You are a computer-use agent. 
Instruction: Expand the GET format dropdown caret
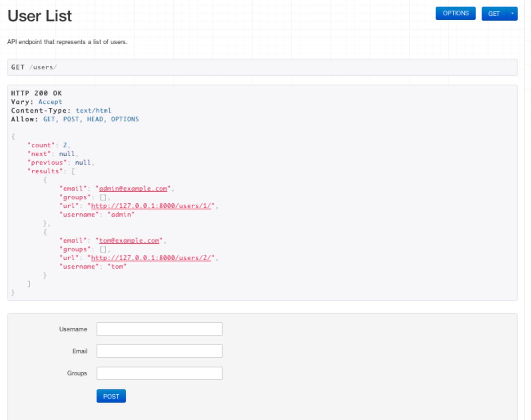click(x=512, y=14)
